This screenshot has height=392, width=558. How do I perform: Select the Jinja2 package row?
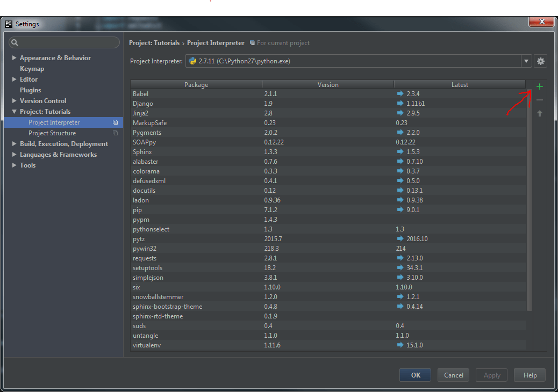click(328, 113)
